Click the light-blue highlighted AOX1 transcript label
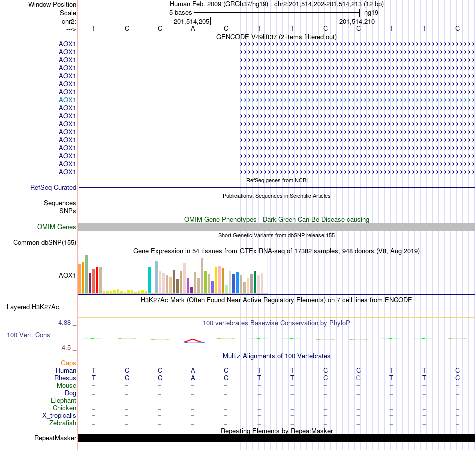 click(67, 100)
